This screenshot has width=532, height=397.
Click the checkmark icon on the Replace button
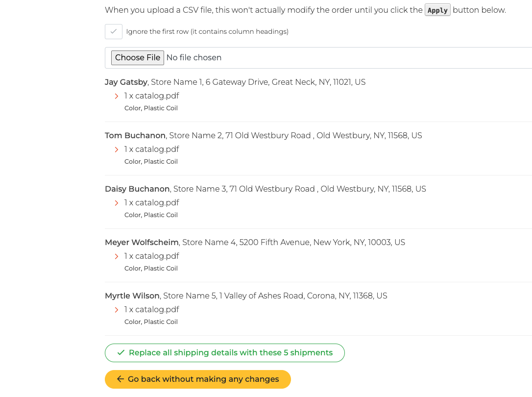tap(121, 353)
